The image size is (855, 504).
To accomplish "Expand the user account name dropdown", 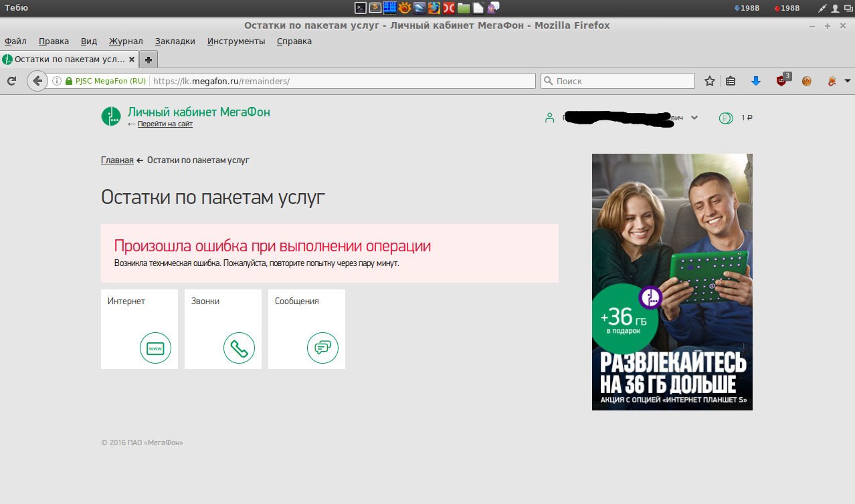I will (694, 118).
